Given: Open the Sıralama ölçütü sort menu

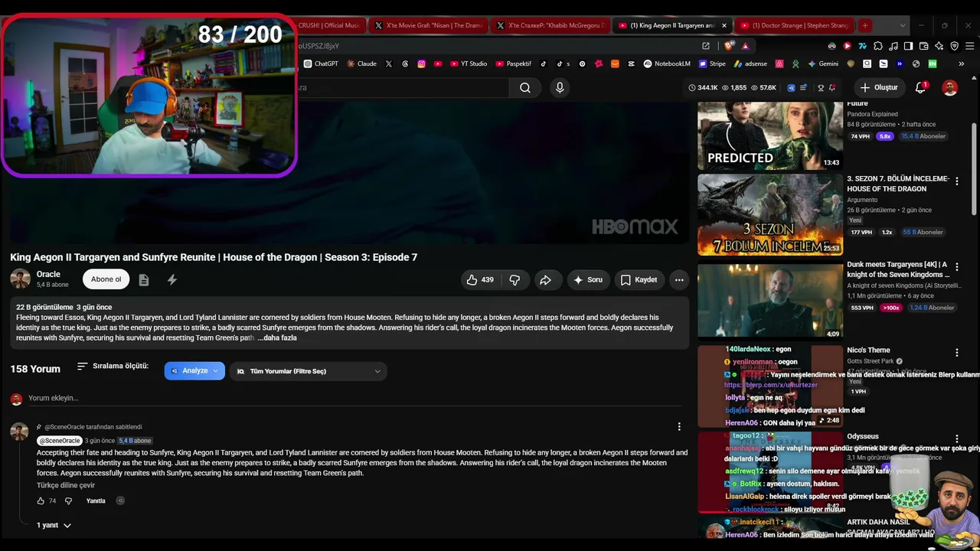Looking at the screenshot, I should (x=113, y=367).
